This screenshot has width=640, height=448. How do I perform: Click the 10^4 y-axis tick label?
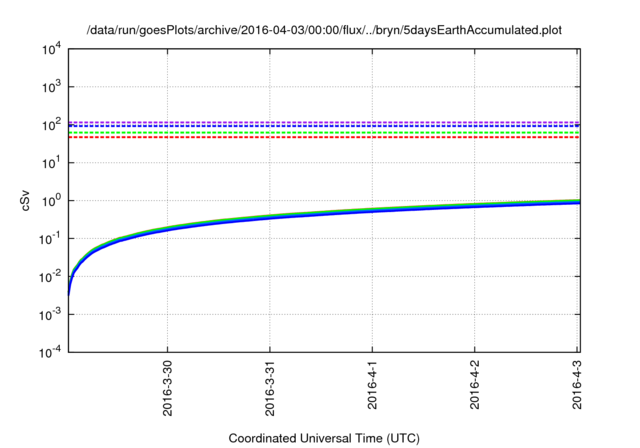51,49
